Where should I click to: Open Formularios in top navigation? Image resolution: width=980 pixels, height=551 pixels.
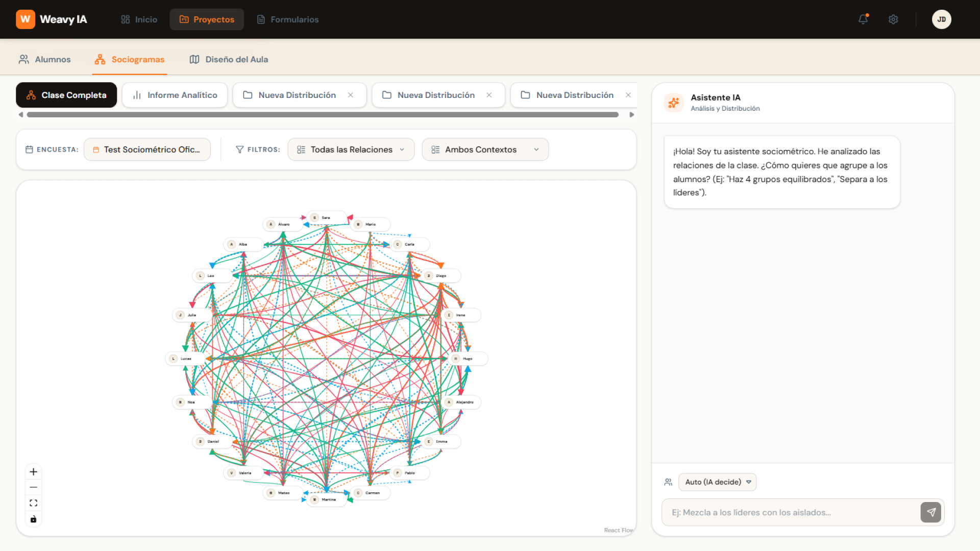[288, 19]
